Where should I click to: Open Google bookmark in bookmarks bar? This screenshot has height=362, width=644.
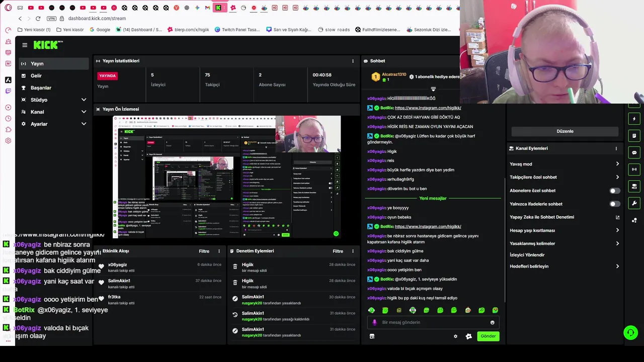[100, 30]
